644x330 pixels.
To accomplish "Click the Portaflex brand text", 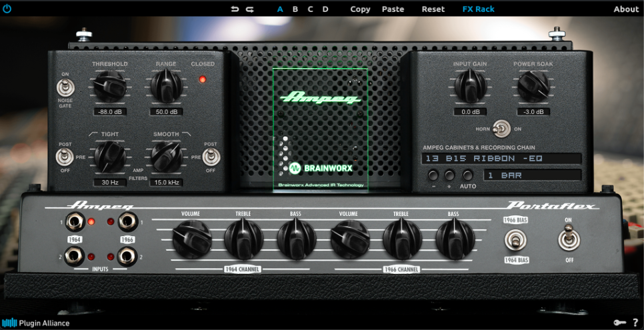I will pos(553,205).
